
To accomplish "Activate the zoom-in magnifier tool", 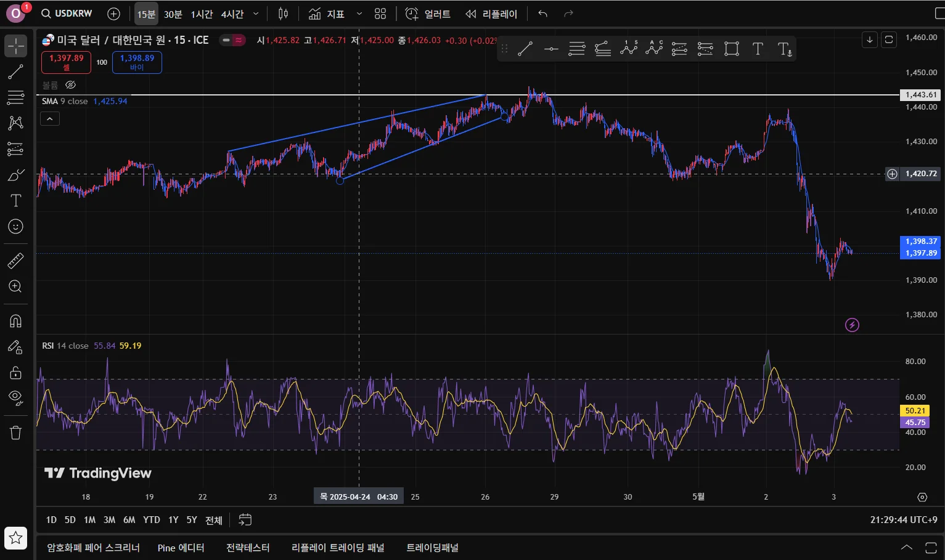I will pyautogui.click(x=16, y=286).
